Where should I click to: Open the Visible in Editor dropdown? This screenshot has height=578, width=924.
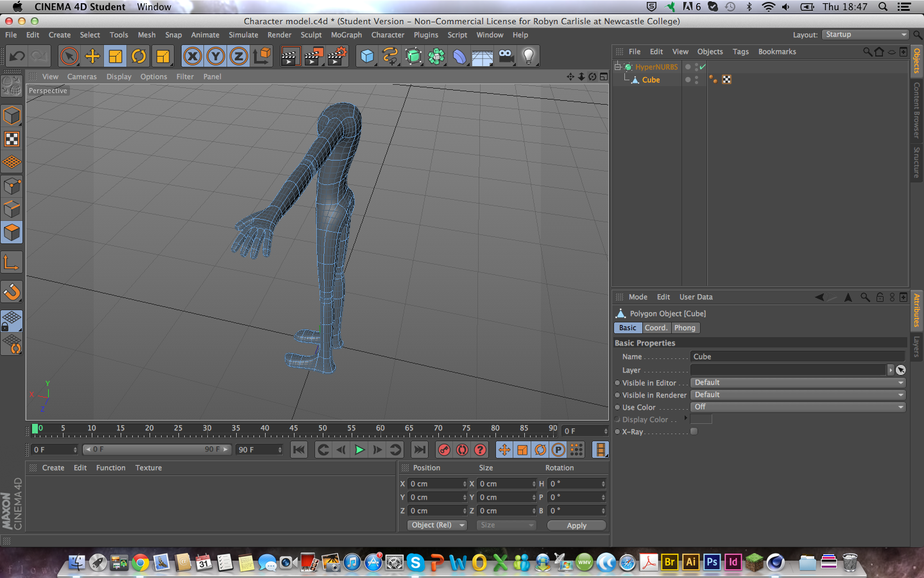[x=798, y=383]
